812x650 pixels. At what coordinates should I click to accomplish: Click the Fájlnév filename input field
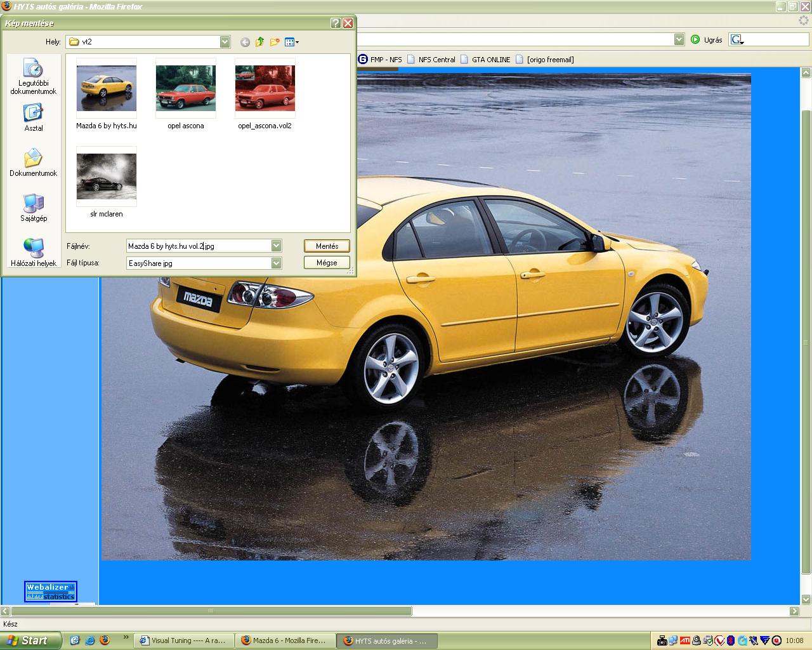tap(199, 246)
